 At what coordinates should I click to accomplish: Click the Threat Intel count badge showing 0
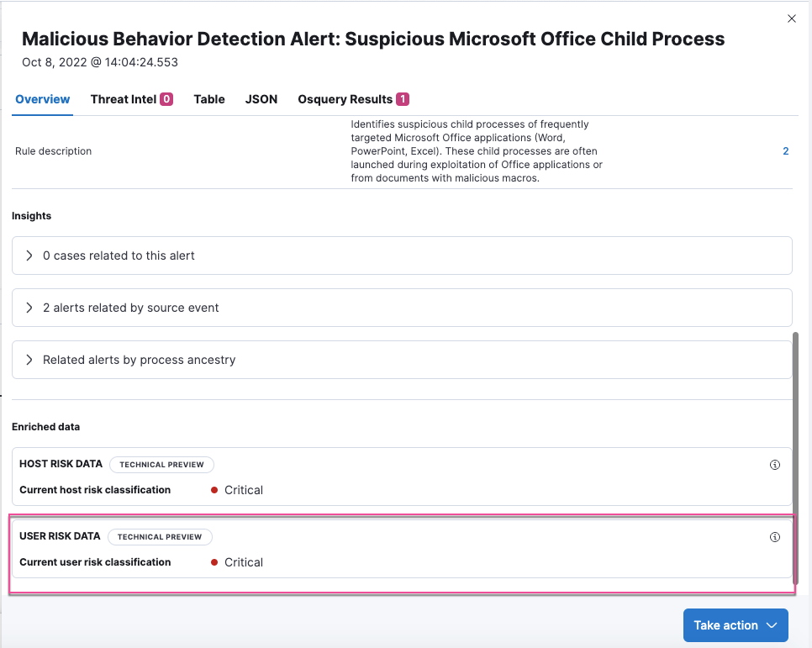167,98
